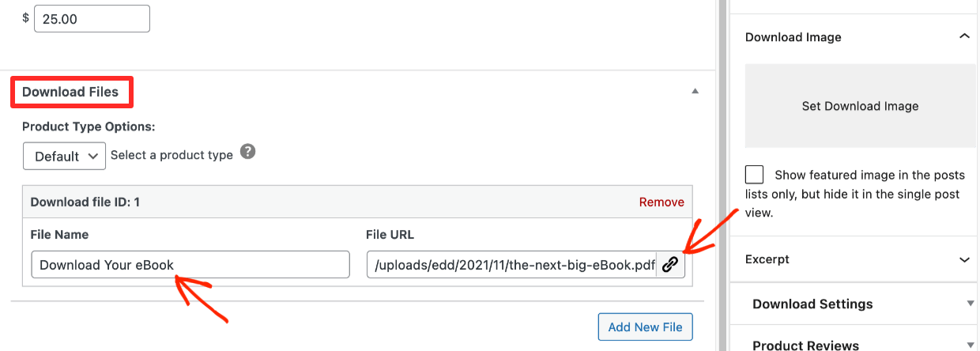Image resolution: width=980 pixels, height=351 pixels.
Task: Click the Download Files section heading
Action: point(70,92)
